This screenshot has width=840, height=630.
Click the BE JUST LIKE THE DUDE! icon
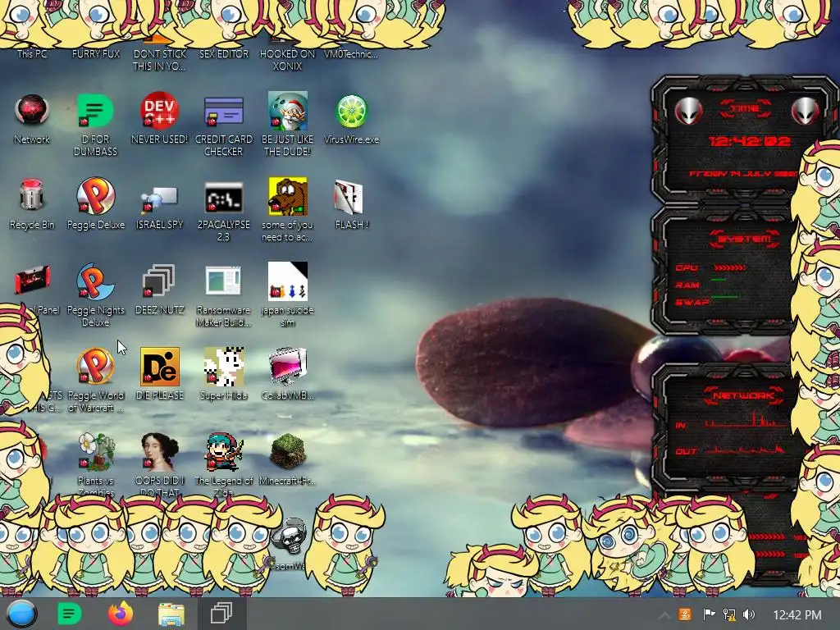288,111
